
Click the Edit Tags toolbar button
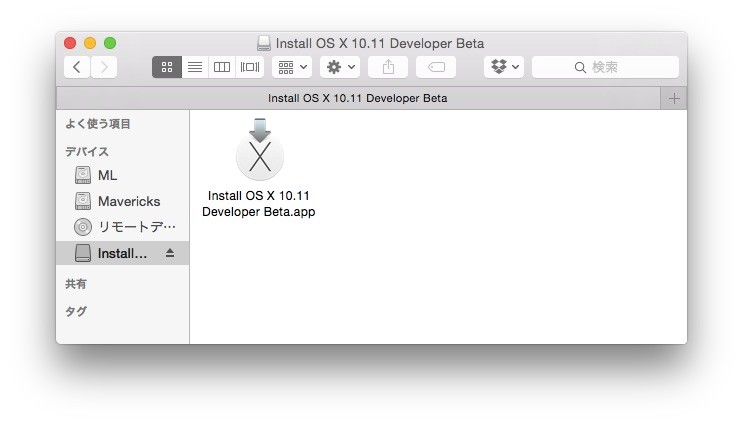436,67
